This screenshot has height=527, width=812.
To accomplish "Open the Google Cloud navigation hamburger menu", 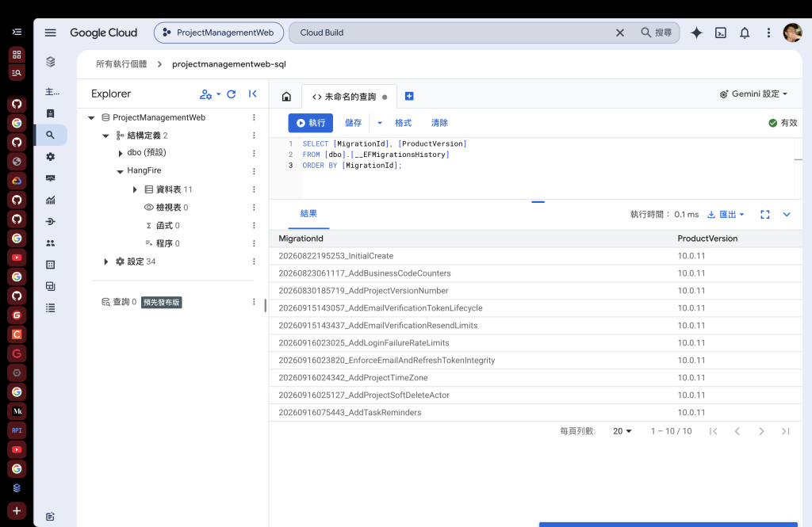I will (50, 32).
